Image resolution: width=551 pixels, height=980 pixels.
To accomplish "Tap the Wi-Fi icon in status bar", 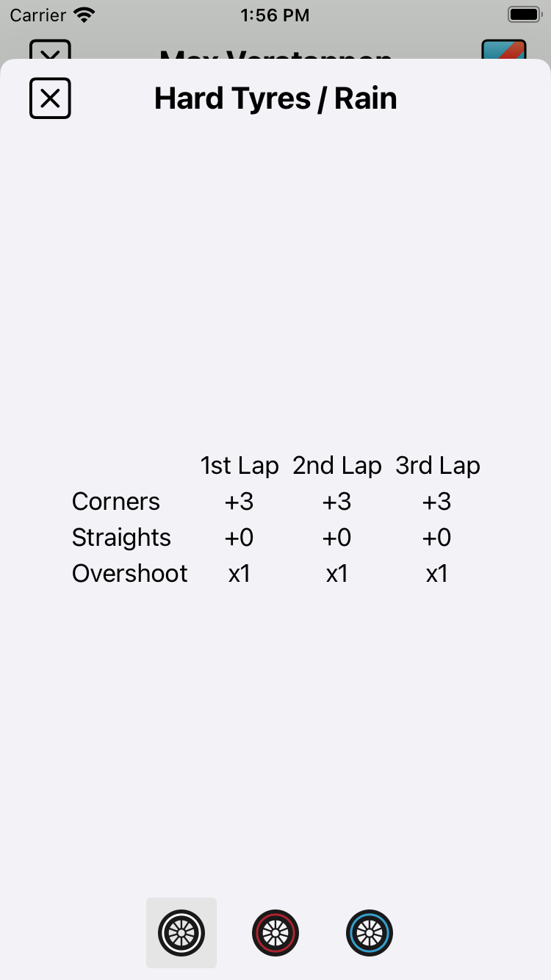I will [x=85, y=15].
